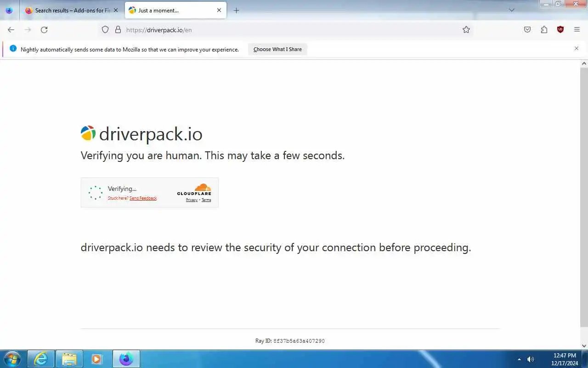Show hidden tray icons arrow
The width and height of the screenshot is (588, 368).
tap(519, 359)
